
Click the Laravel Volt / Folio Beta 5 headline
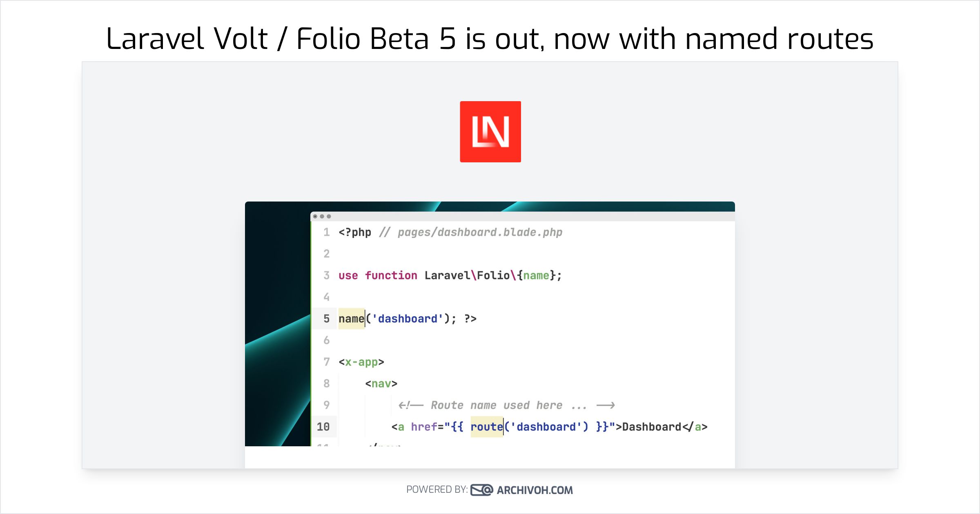490,39
